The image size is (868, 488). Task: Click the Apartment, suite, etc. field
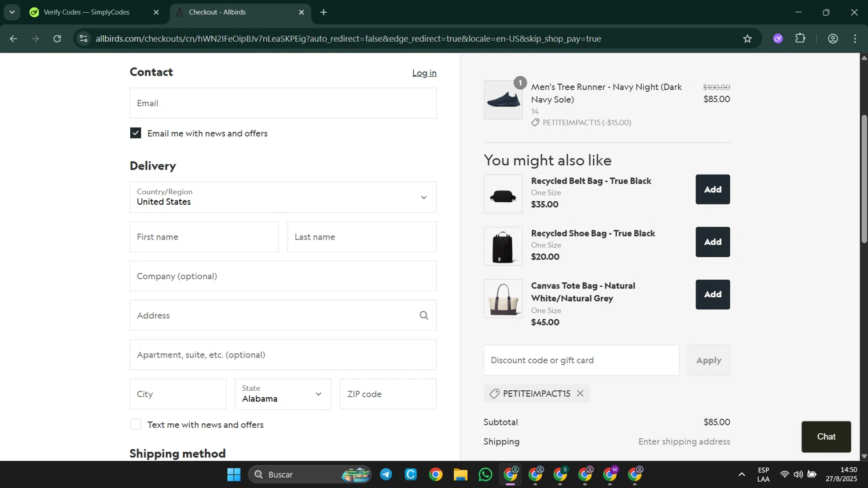[x=283, y=354]
